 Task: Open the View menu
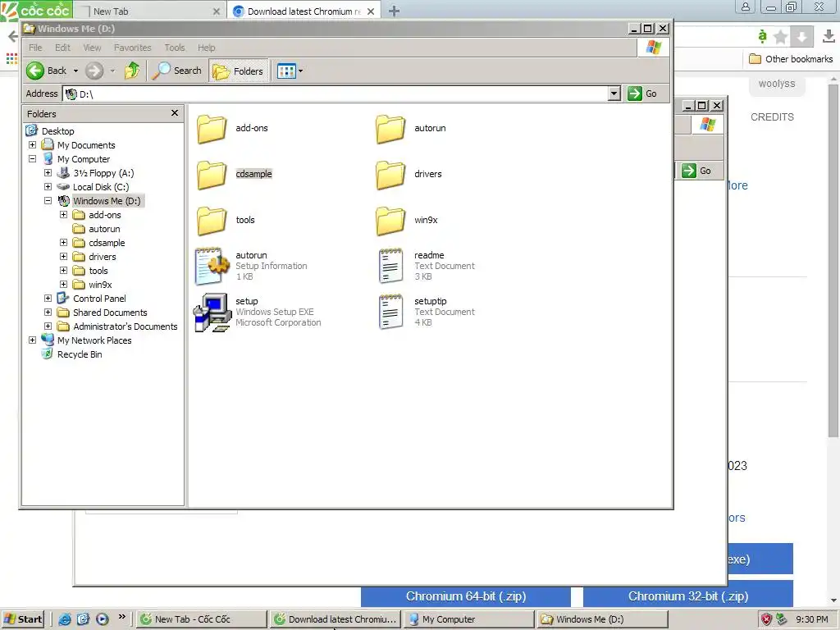pyautogui.click(x=92, y=48)
